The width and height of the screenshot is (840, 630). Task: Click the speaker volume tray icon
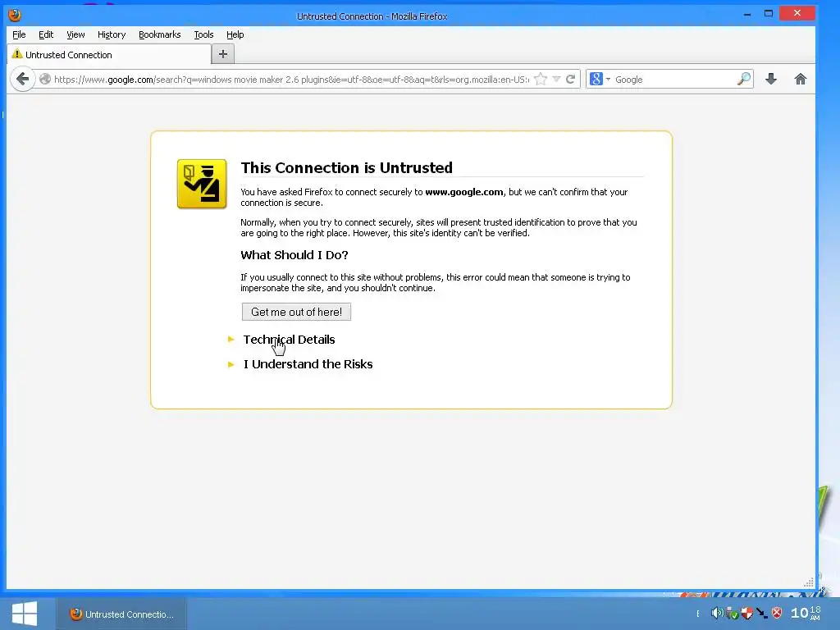[x=716, y=612]
